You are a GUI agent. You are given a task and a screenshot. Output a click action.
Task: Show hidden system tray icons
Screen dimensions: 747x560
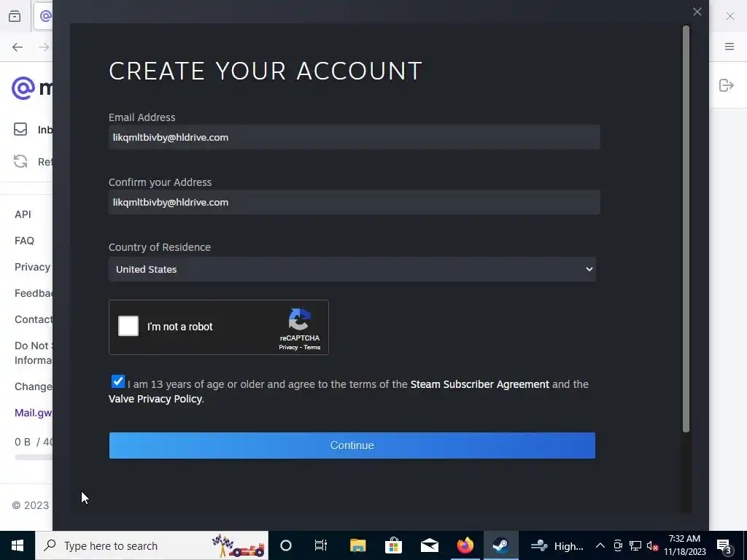coord(600,545)
